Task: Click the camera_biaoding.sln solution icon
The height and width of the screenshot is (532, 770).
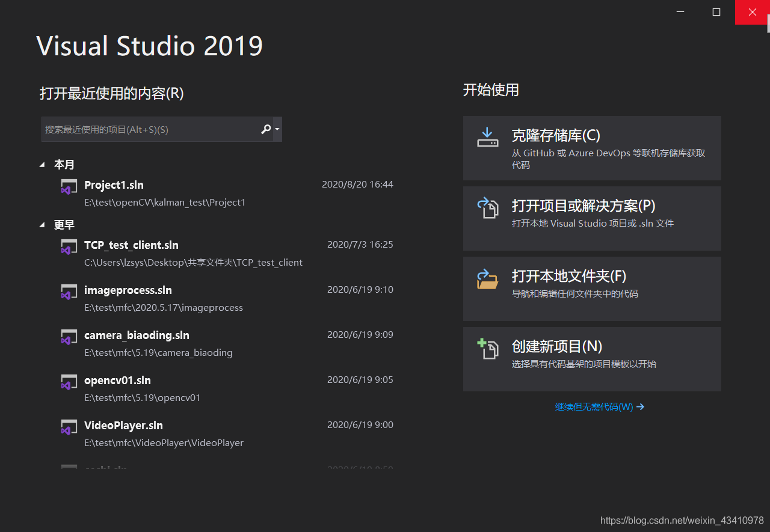Action: tap(69, 337)
